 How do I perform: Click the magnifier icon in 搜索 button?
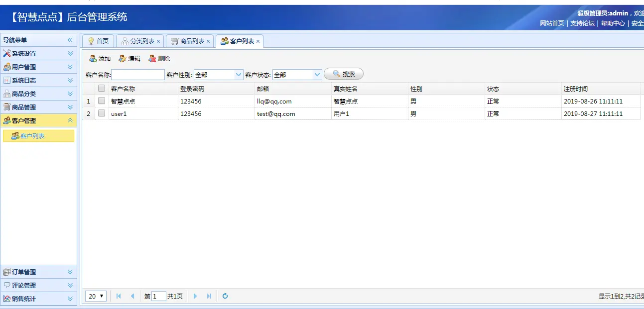[x=337, y=74]
